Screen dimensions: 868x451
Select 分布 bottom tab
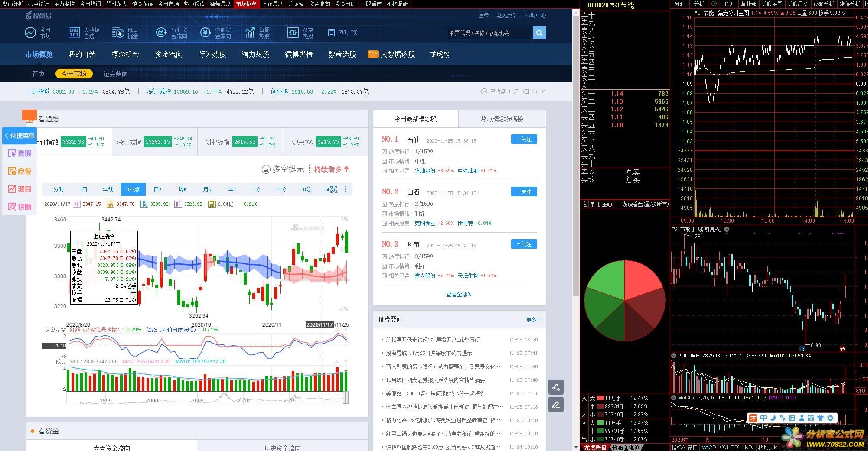tap(617, 448)
